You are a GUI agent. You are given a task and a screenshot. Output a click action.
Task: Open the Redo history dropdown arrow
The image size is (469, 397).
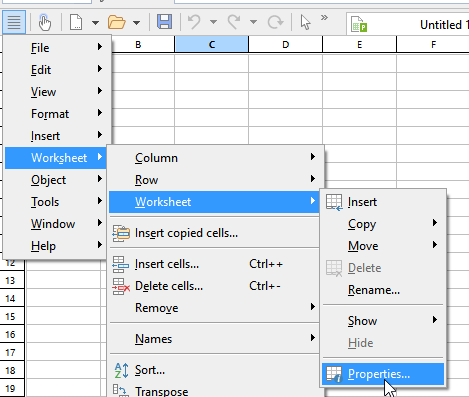coord(253,22)
